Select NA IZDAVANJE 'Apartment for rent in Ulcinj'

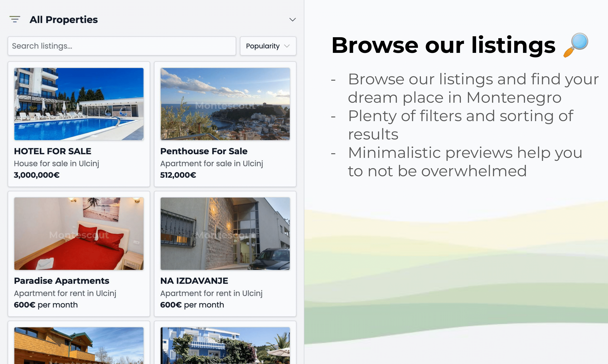coord(211,293)
